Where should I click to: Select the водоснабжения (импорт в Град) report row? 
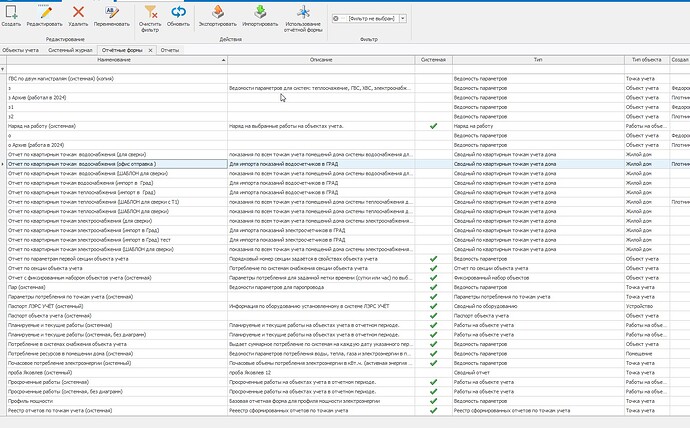tap(81, 183)
